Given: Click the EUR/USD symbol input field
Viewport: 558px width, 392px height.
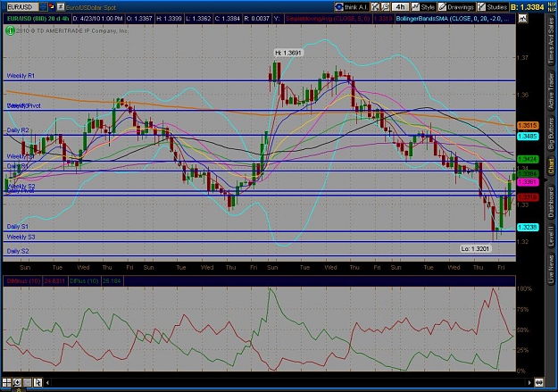Looking at the screenshot, I should tap(22, 7).
